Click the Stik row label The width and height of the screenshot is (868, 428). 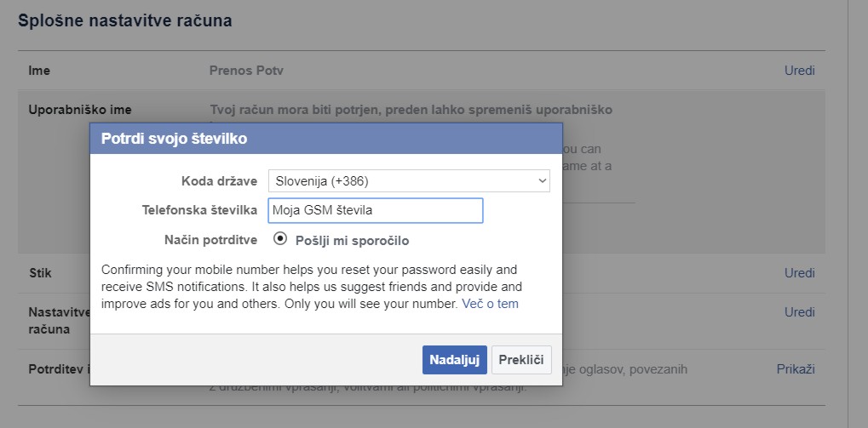40,273
